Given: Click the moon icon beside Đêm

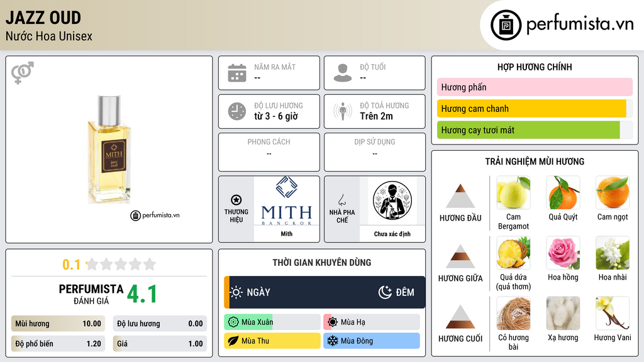Looking at the screenshot, I should (385, 292).
